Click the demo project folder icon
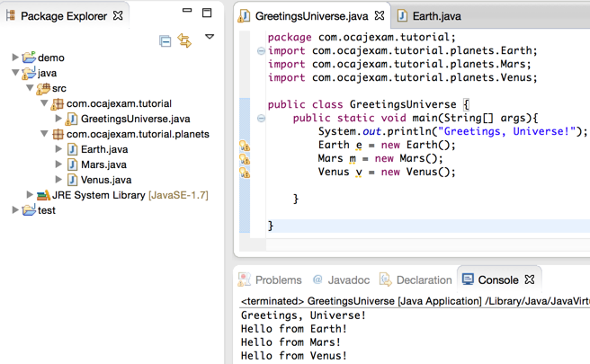The image size is (590, 364). pyautogui.click(x=29, y=58)
